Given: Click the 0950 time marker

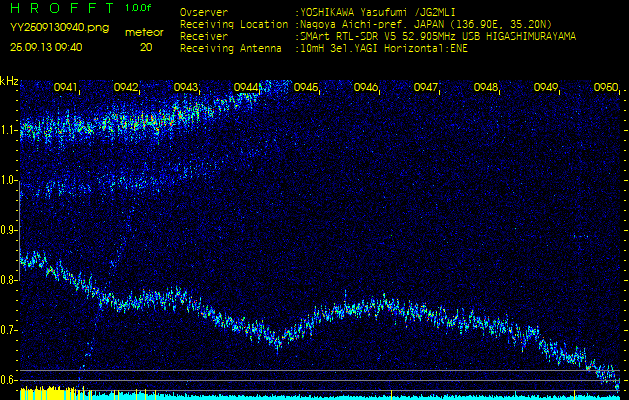Looking at the screenshot, I should [x=605, y=88].
